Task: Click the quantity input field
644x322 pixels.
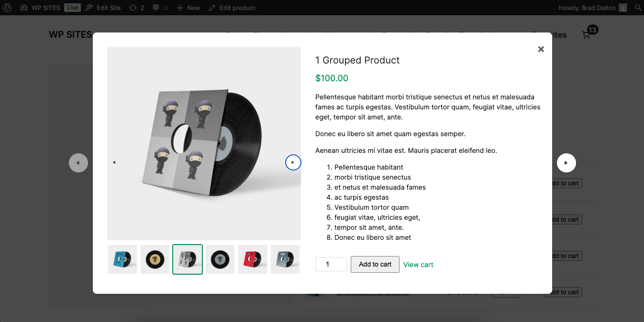Action: (x=331, y=264)
